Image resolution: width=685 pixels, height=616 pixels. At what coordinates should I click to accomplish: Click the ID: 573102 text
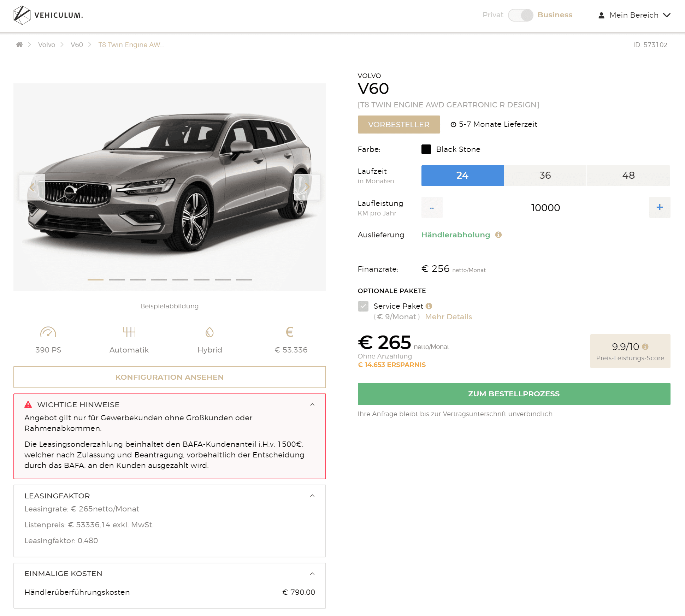(650, 45)
